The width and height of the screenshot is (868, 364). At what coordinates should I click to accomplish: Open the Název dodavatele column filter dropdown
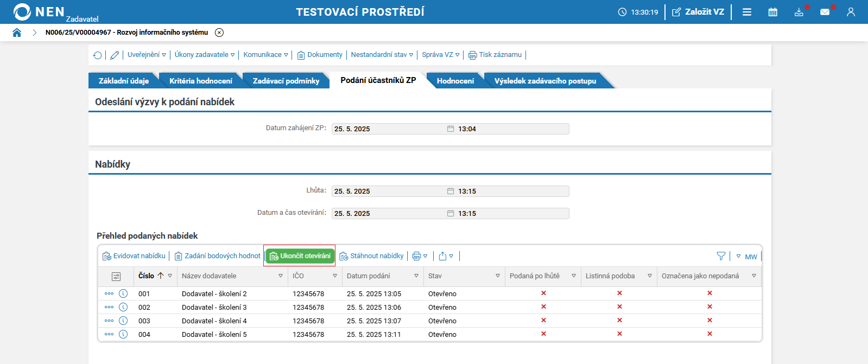click(x=281, y=276)
